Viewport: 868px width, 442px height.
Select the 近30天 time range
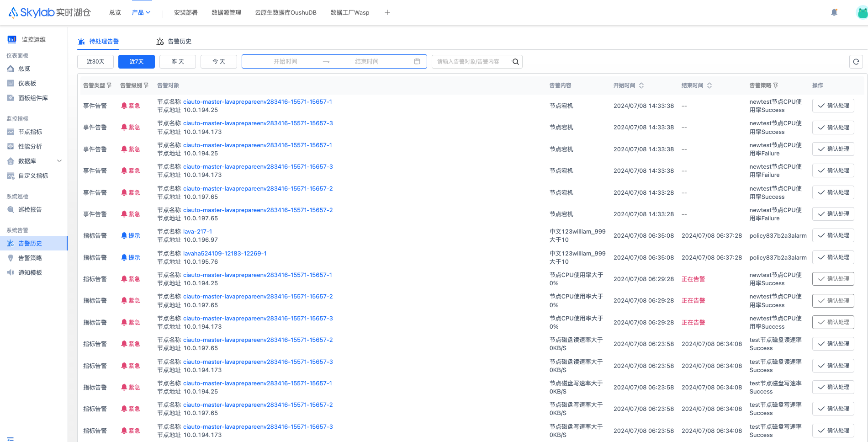95,62
